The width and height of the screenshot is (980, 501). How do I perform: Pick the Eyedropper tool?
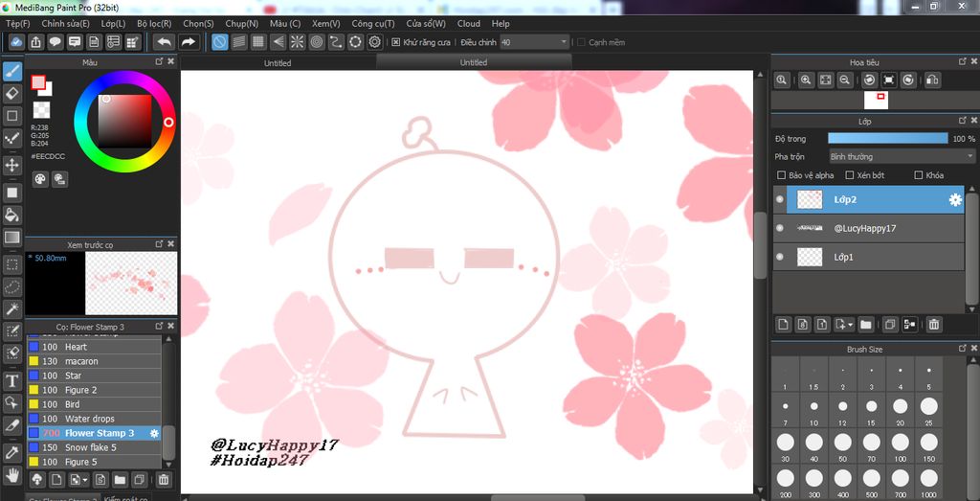tap(12, 451)
